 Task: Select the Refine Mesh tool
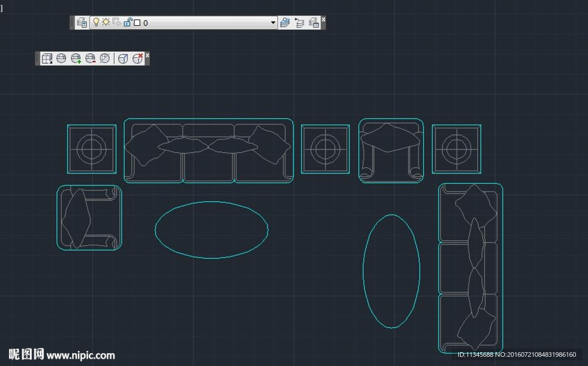coord(105,58)
